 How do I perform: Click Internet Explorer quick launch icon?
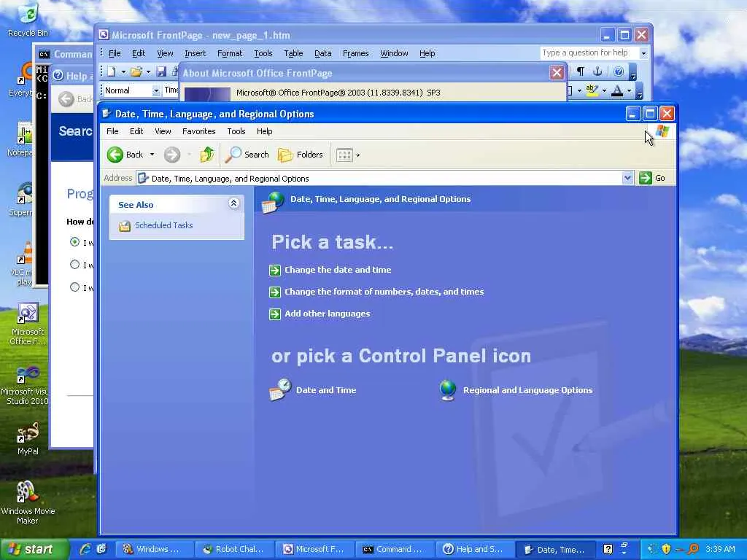click(86, 549)
